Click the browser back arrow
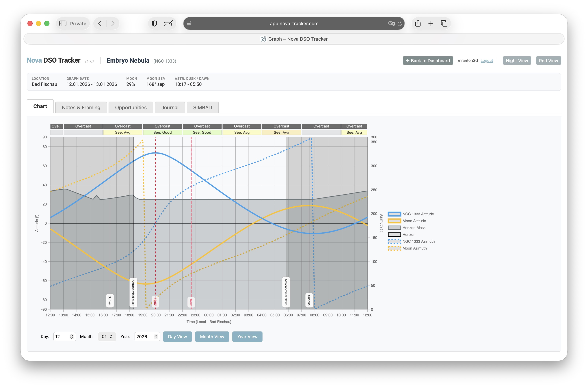 (x=100, y=23)
